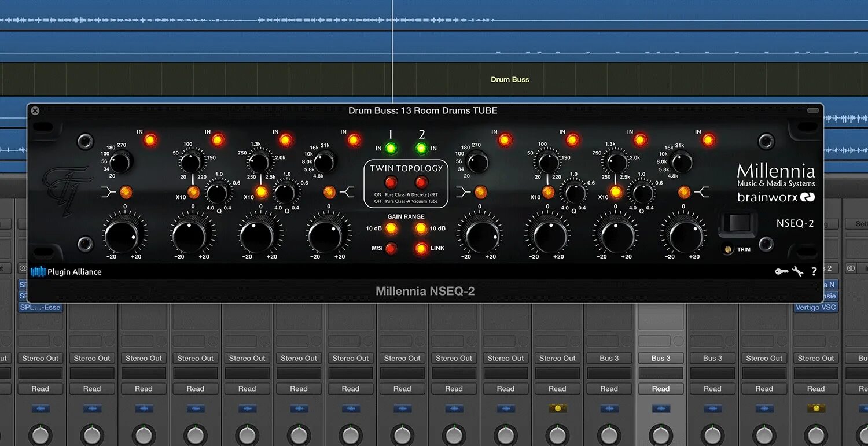Image resolution: width=868 pixels, height=446 pixels.
Task: Toggle channel 2 low-mid band IN LED
Action: (x=573, y=139)
